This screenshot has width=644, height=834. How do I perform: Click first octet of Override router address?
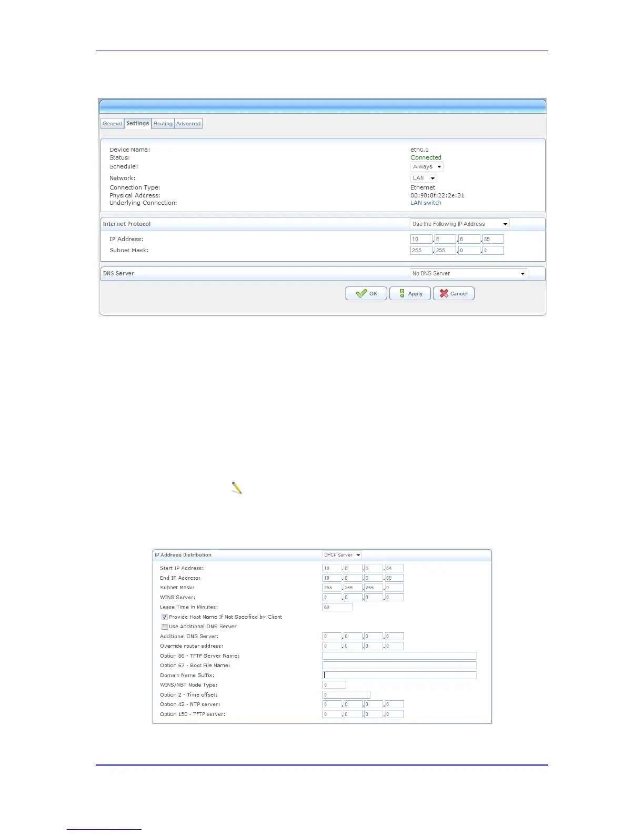point(332,646)
